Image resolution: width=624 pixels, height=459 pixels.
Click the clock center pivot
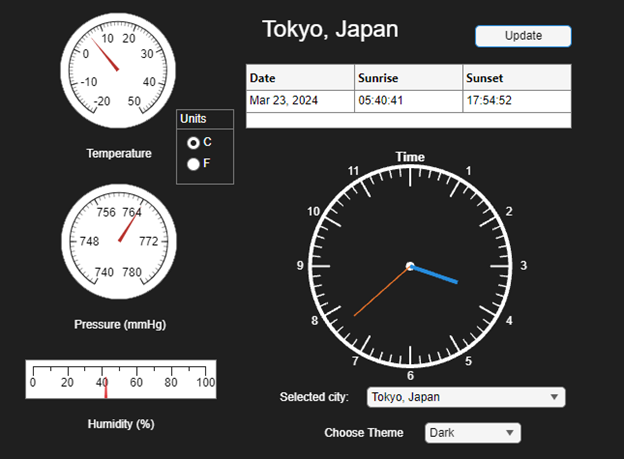point(410,266)
